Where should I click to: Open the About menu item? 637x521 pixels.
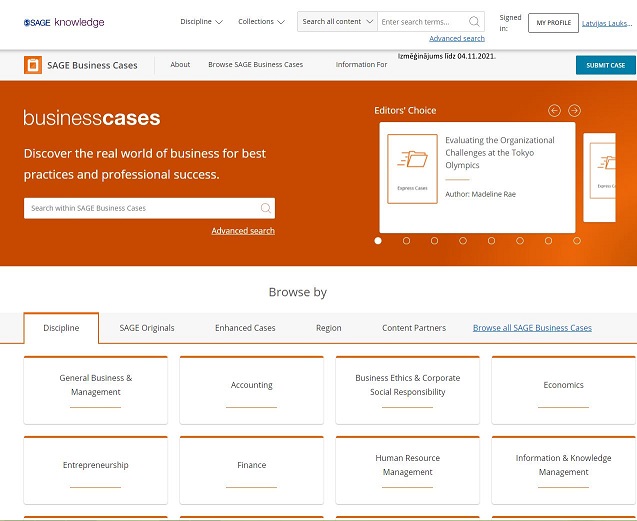[180, 65]
